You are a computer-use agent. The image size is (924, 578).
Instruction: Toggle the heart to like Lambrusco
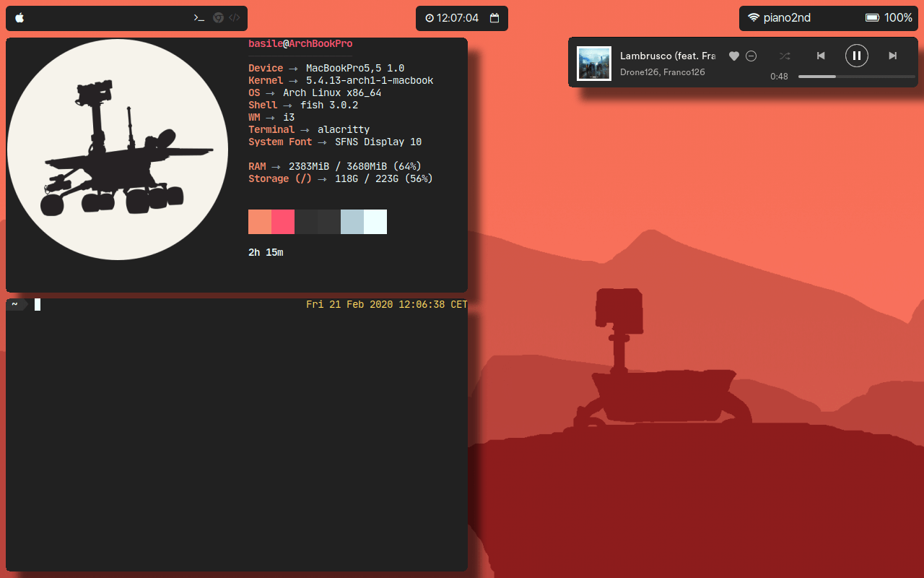click(734, 56)
